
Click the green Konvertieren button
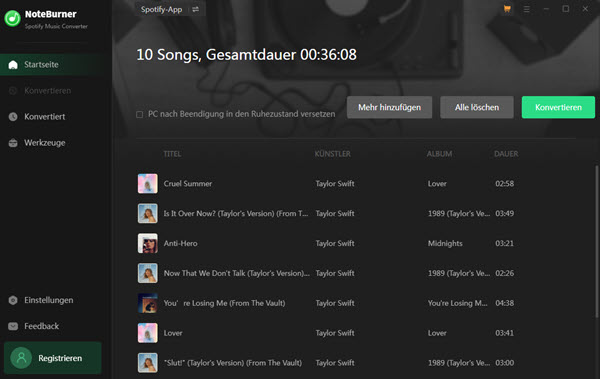pyautogui.click(x=558, y=107)
